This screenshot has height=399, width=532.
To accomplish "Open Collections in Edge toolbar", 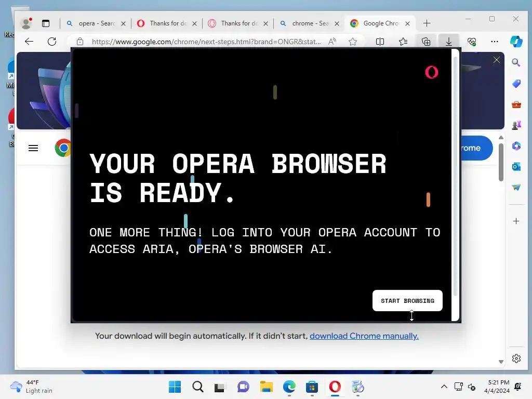I will coord(426,42).
